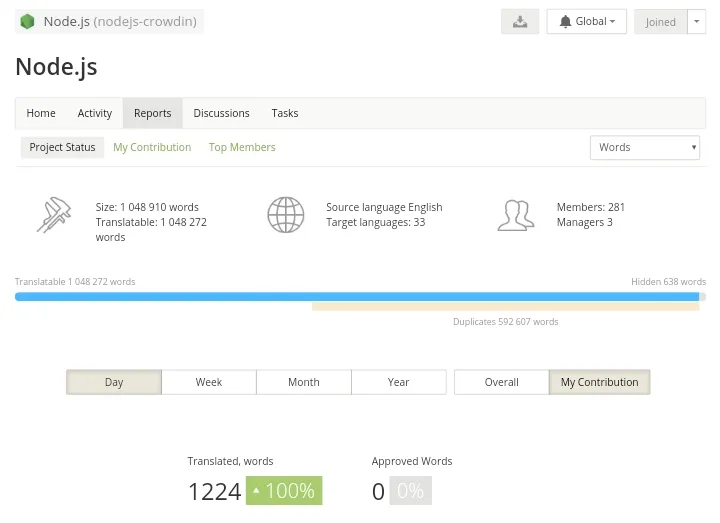Click the Node.js (nodejs-crowdin) project breadcrumb
Image resolution: width=720 pixels, height=523 pixels.
coord(109,22)
